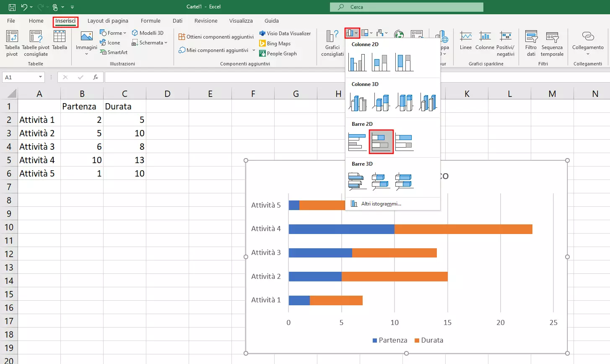Click the orange Durata bar for Attività 4

coord(463,229)
